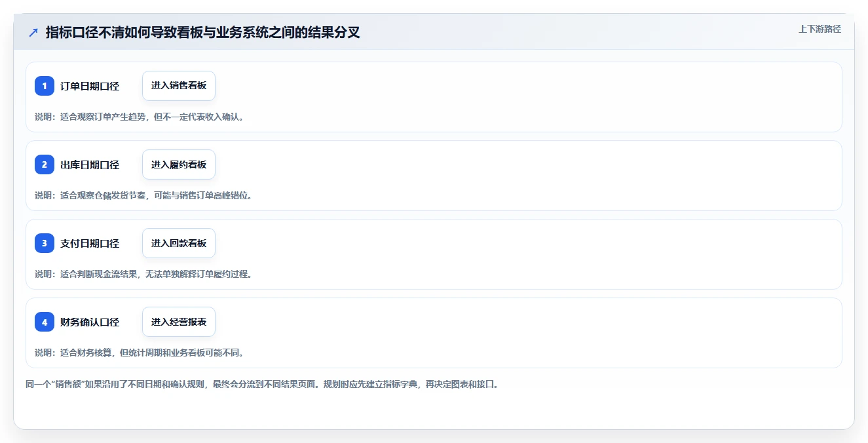Open the 进入履约看板 button
Screen dimensions: 868x443
[x=179, y=164]
